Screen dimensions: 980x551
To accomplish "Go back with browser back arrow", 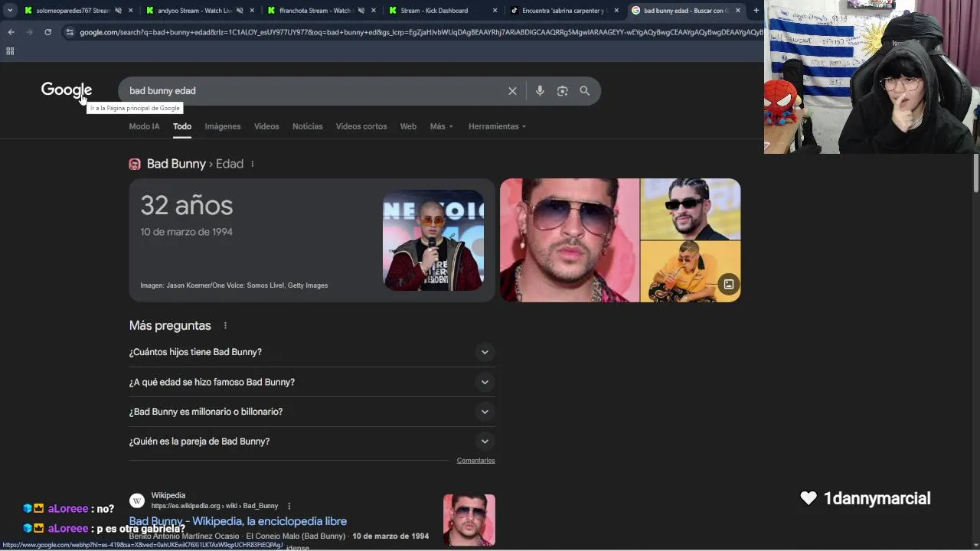I will point(11,32).
